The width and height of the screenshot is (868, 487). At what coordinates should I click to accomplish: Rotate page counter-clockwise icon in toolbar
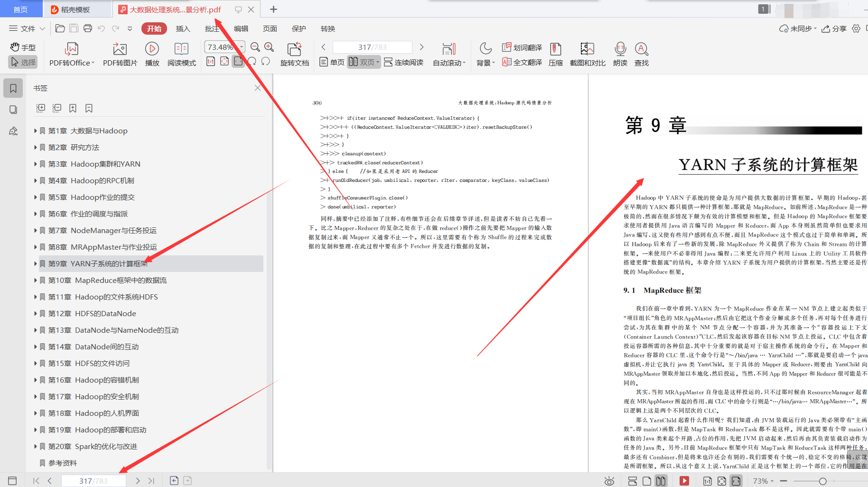point(266,61)
